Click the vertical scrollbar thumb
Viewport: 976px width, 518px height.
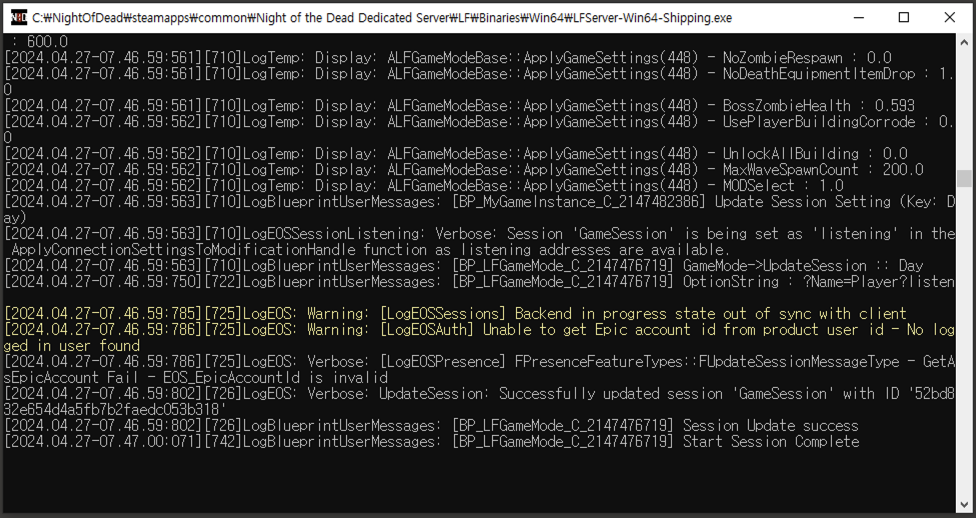(964, 179)
